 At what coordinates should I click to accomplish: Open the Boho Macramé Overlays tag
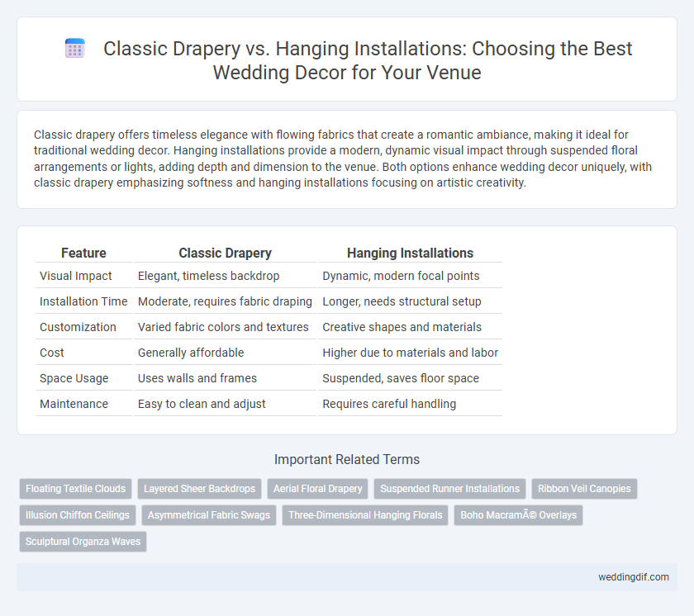[518, 515]
